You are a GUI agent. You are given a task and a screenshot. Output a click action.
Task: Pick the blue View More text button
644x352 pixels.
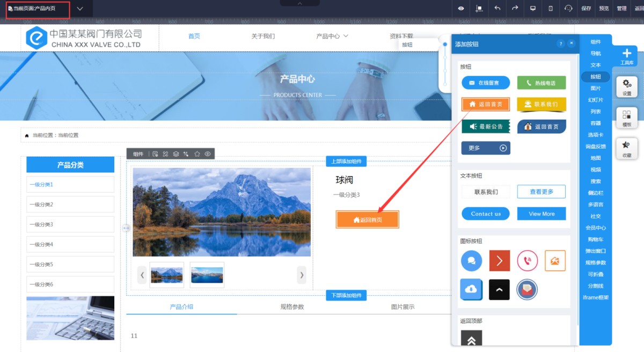pyautogui.click(x=541, y=214)
